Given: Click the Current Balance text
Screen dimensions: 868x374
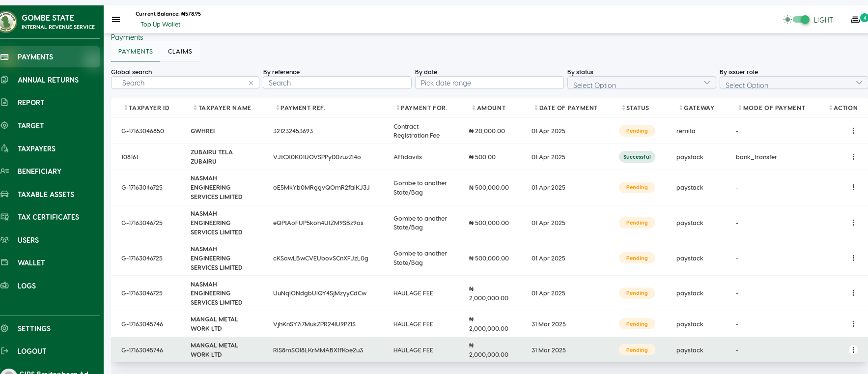Looking at the screenshot, I should coord(168,14).
